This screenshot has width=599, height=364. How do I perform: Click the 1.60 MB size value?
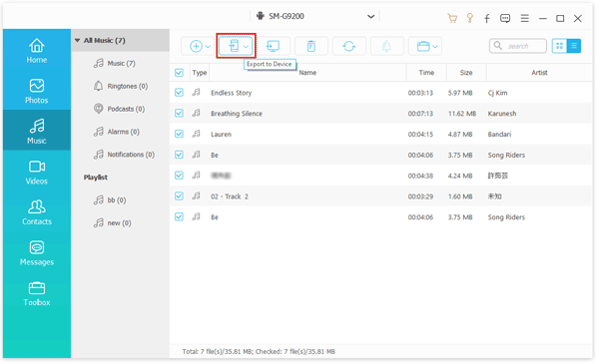tap(460, 196)
